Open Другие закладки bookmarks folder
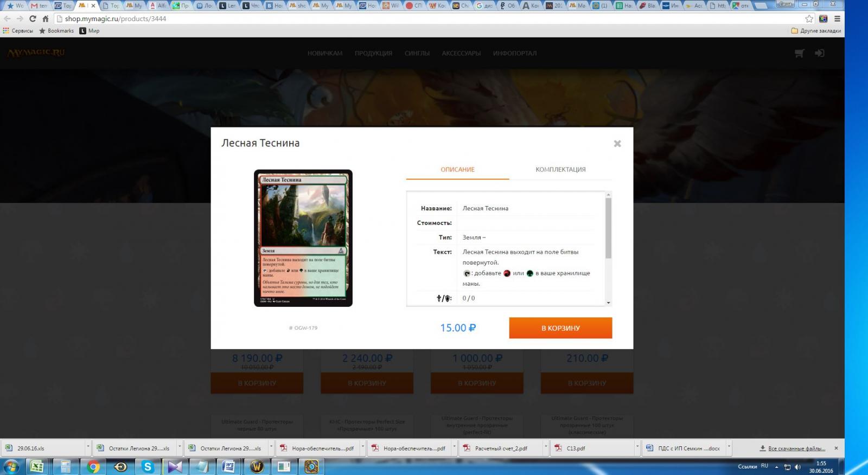 pyautogui.click(x=816, y=31)
